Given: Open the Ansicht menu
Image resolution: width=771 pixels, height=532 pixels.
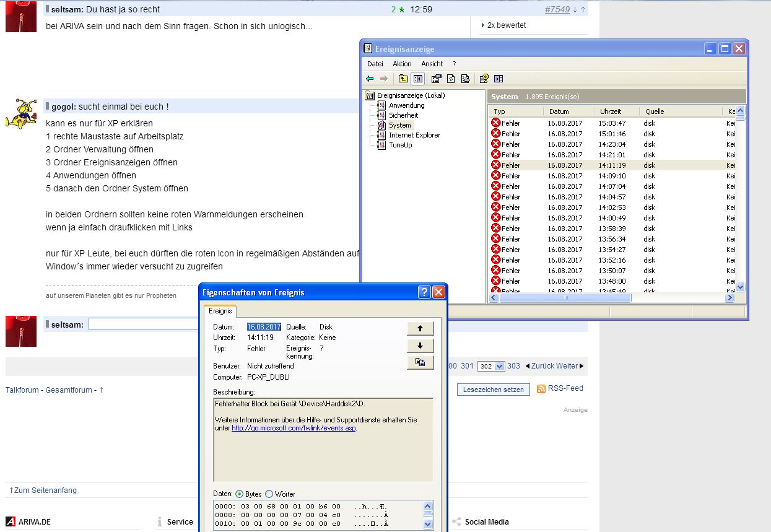Looking at the screenshot, I should tap(432, 64).
